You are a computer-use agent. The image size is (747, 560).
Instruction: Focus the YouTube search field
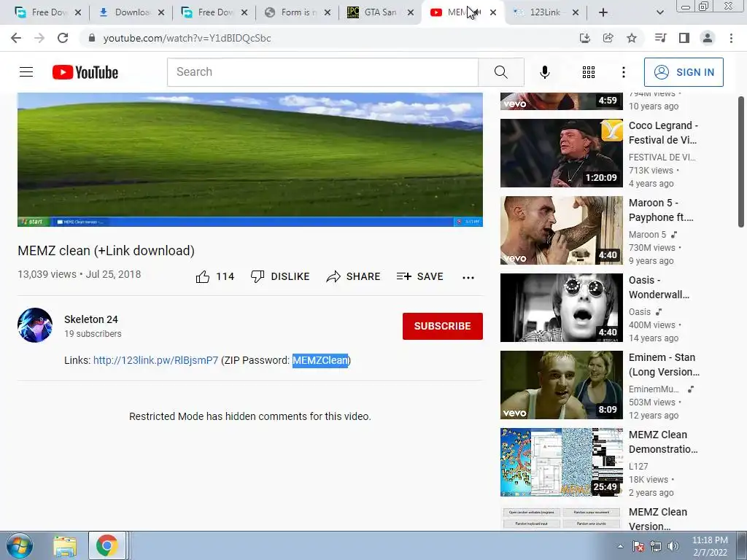pos(322,72)
